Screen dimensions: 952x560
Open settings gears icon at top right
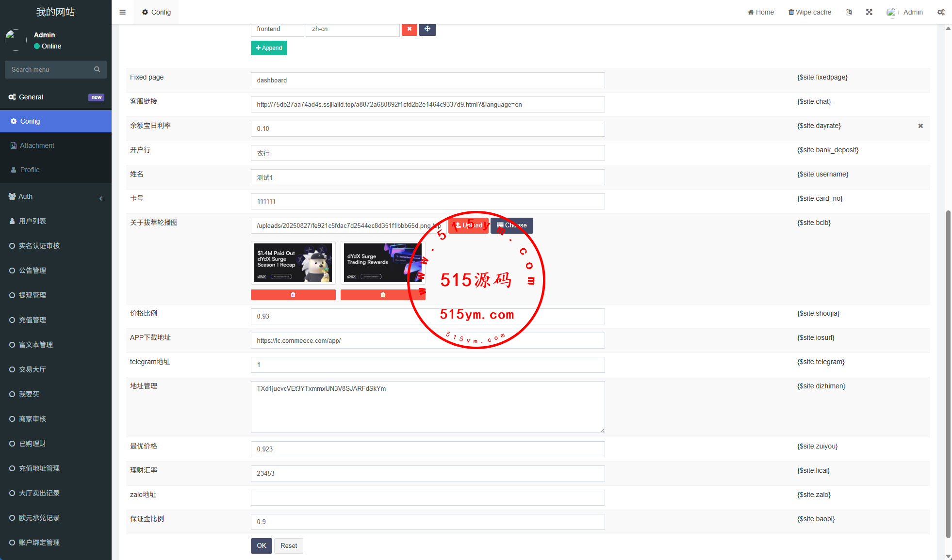pos(941,12)
